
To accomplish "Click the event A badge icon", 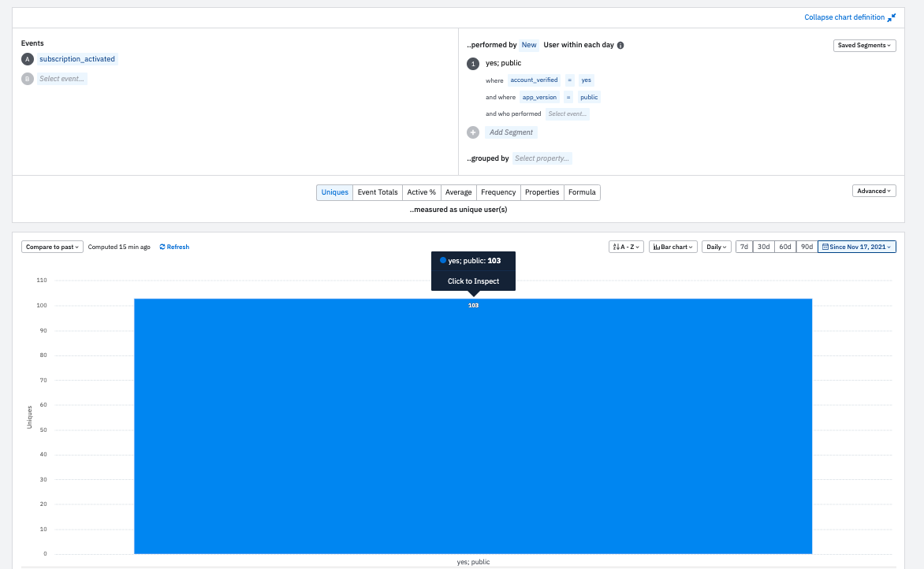I will [x=27, y=59].
